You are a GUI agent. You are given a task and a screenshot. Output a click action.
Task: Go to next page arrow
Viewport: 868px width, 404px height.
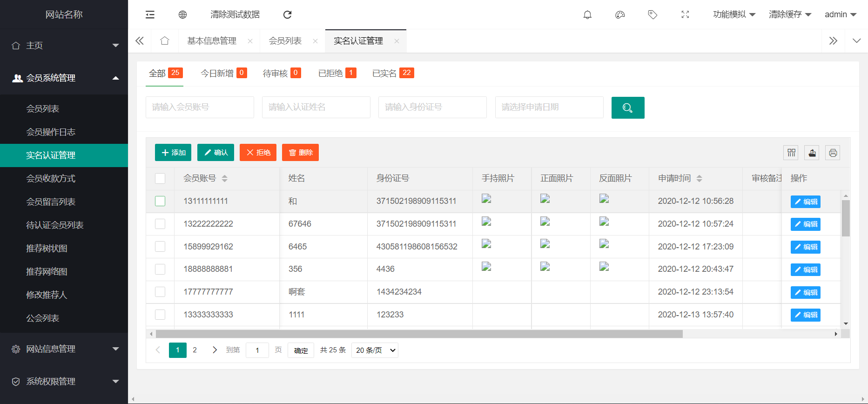click(x=215, y=350)
